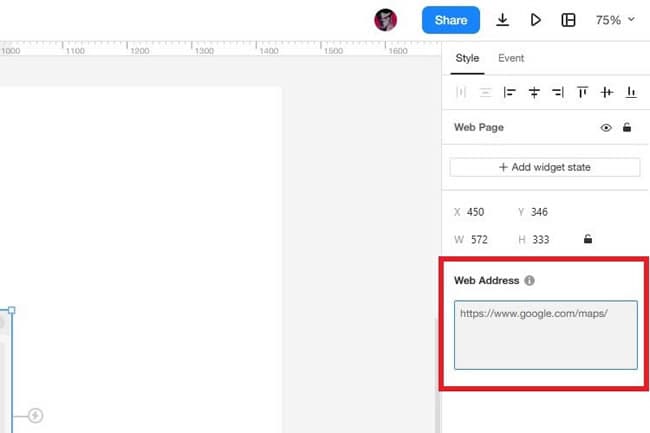Click the blue Share button
The width and height of the screenshot is (650, 433).
(x=451, y=20)
